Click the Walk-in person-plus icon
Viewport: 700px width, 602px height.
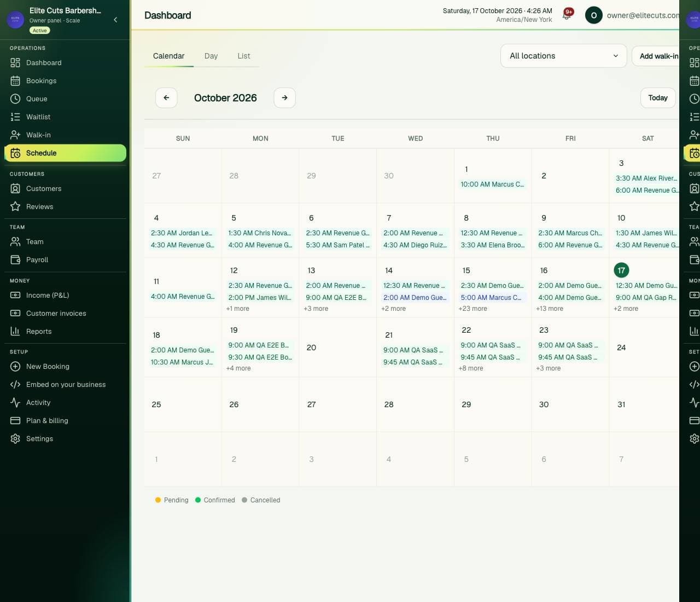15,135
